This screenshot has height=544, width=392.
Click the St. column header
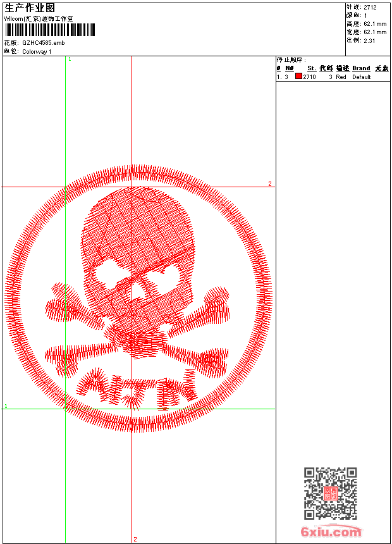point(311,68)
